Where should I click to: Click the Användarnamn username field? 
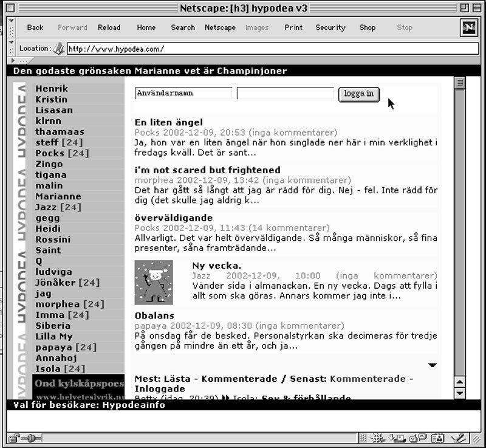pyautogui.click(x=183, y=94)
